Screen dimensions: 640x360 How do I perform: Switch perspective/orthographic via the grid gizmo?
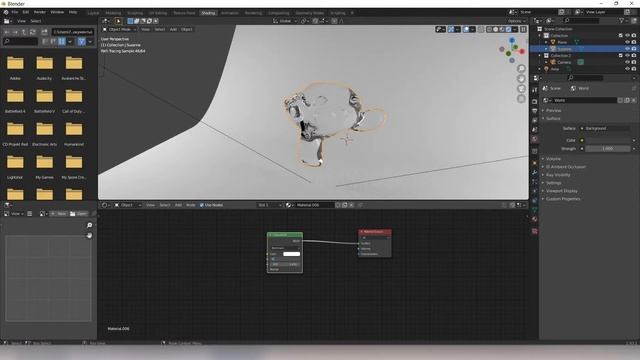(x=521, y=99)
